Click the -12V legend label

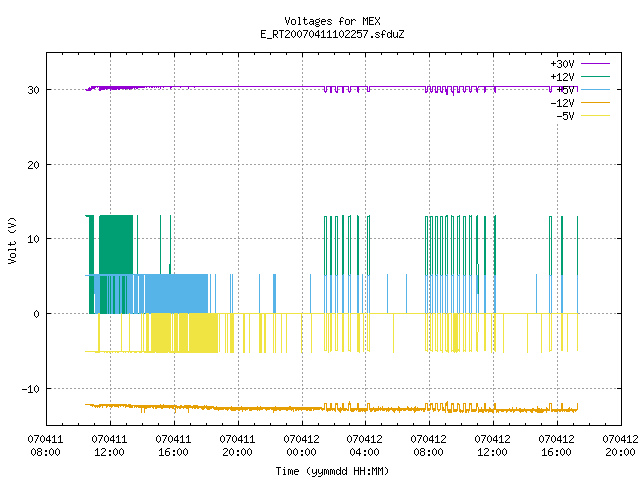coord(562,103)
